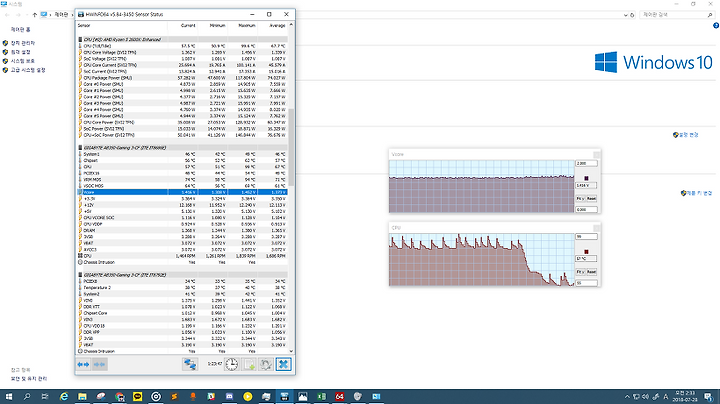Start logging with the document-plus icon in HWiNFO

(249, 365)
